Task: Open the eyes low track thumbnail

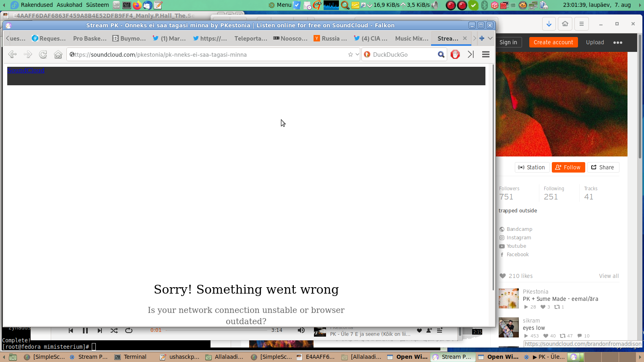Action: (509, 327)
